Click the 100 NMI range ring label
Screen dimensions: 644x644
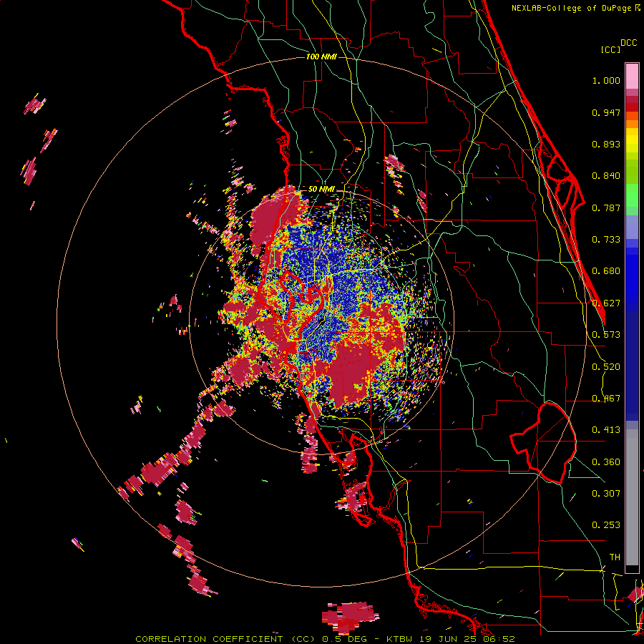321,57
